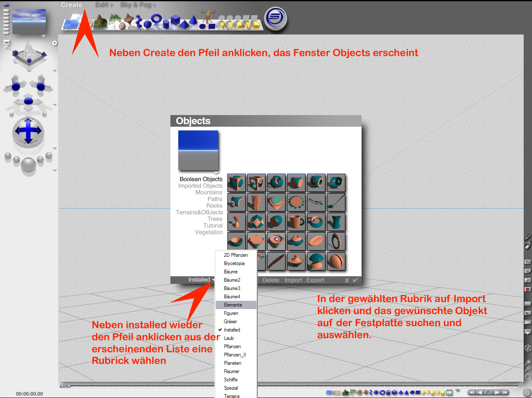Image resolution: width=532 pixels, height=398 pixels.
Task: Select the active top memory dot
Action: point(6,5)
